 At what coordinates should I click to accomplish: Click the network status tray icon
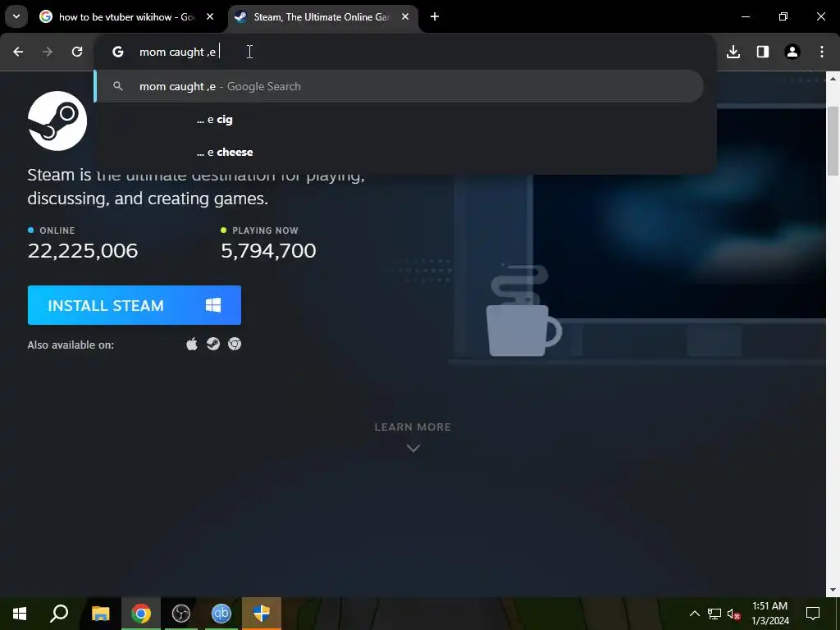click(714, 614)
